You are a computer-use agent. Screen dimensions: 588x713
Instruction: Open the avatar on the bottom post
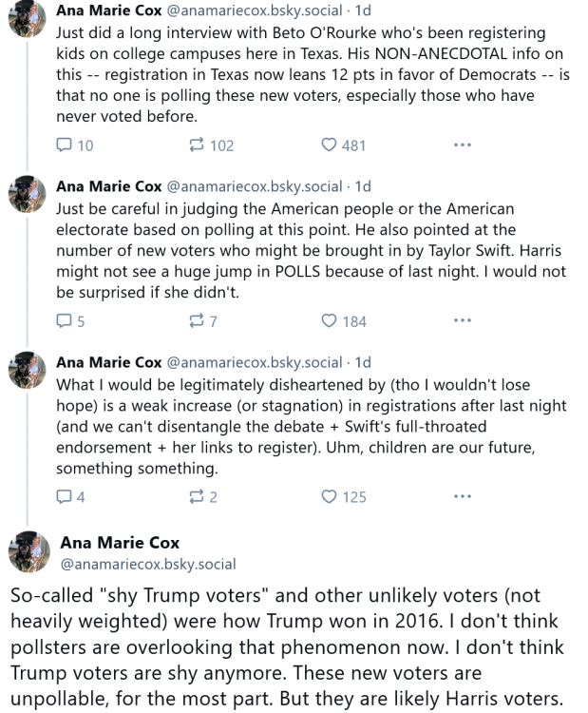click(28, 552)
